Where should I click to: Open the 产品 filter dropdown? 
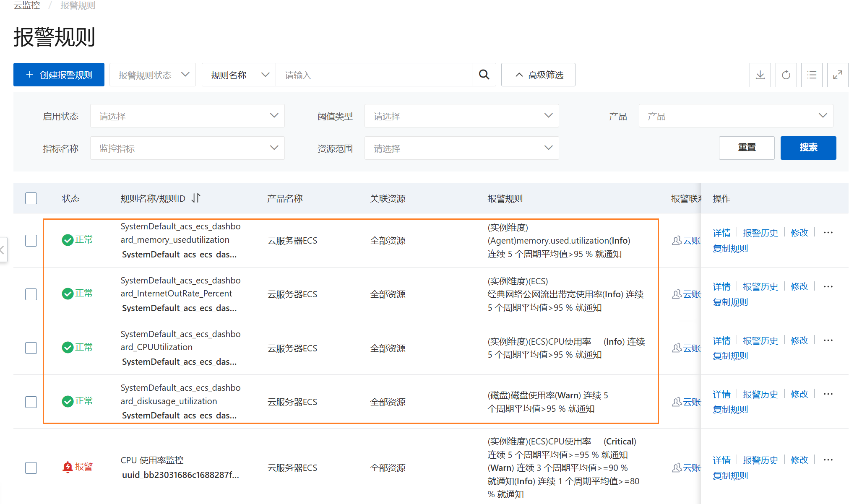point(735,116)
